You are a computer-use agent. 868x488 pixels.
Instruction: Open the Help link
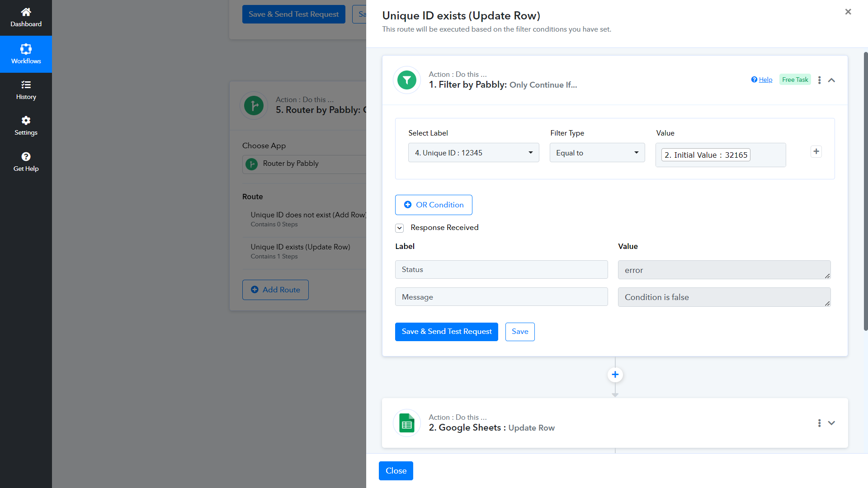click(x=765, y=80)
